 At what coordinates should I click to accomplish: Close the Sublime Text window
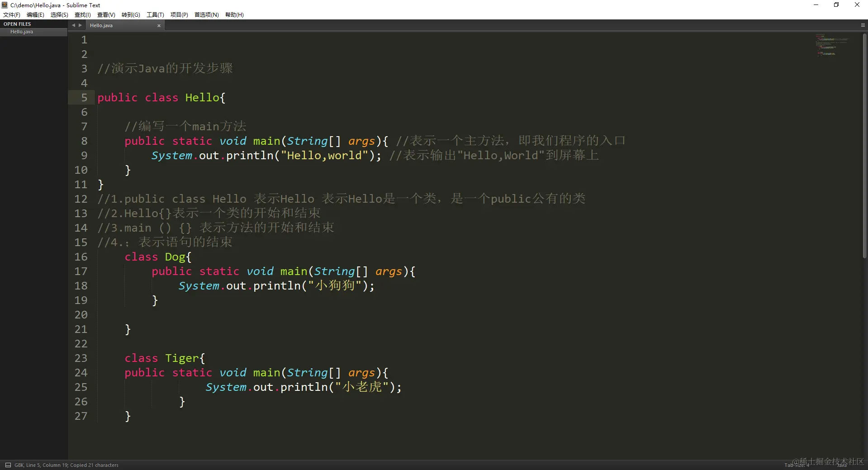click(x=857, y=5)
